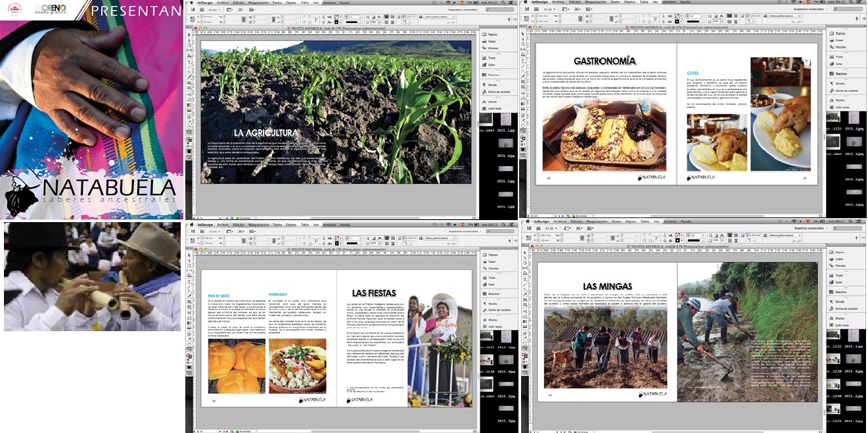Open view options dropdown in La Agricultura window
This screenshot has width=868, height=433.
point(230,9)
